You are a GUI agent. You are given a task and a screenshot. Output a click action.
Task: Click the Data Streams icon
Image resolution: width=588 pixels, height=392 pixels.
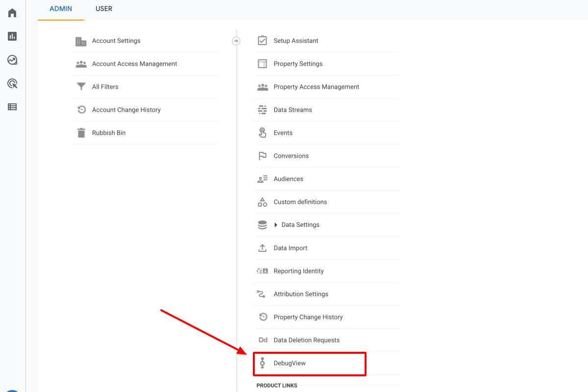pos(262,110)
